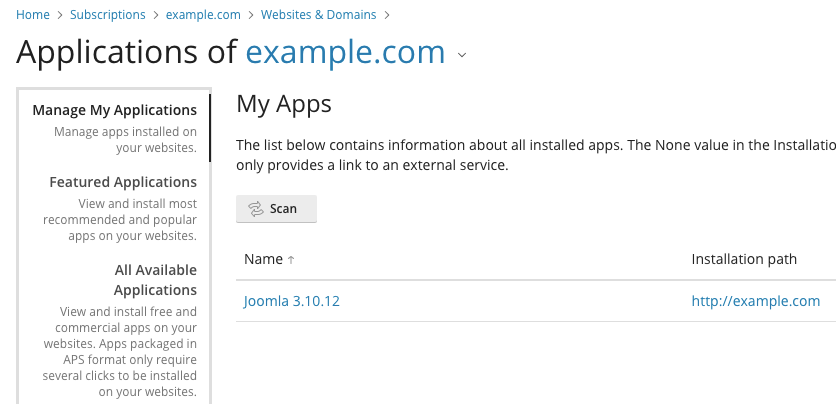836x404 pixels.
Task: Click the Scan button label
Action: click(x=283, y=208)
